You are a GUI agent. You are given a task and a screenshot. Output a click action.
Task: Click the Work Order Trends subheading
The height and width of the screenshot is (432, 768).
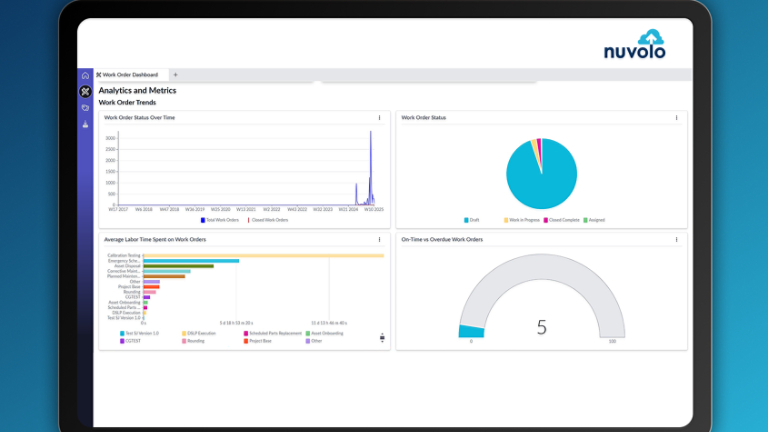(127, 102)
